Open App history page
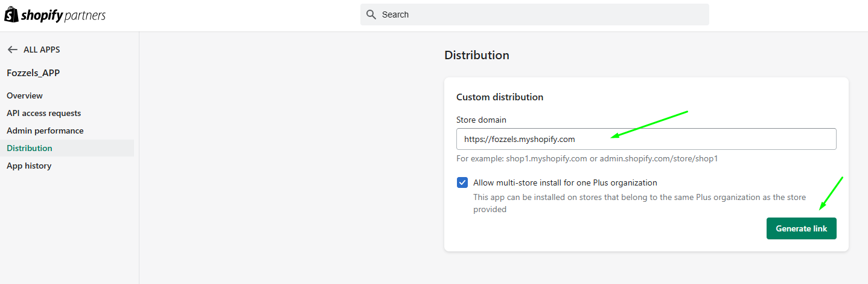This screenshot has height=284, width=868. pos(29,166)
